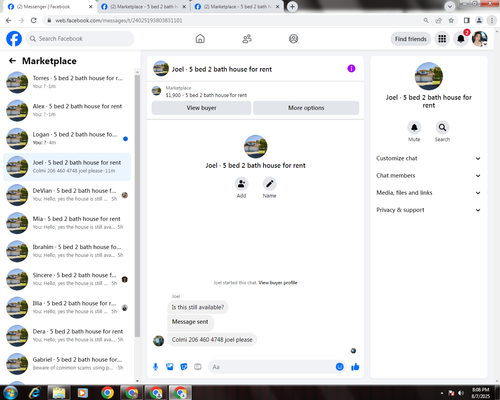Open the $1,900 Marketplace listing link
500x400 pixels.
pyautogui.click(x=206, y=95)
